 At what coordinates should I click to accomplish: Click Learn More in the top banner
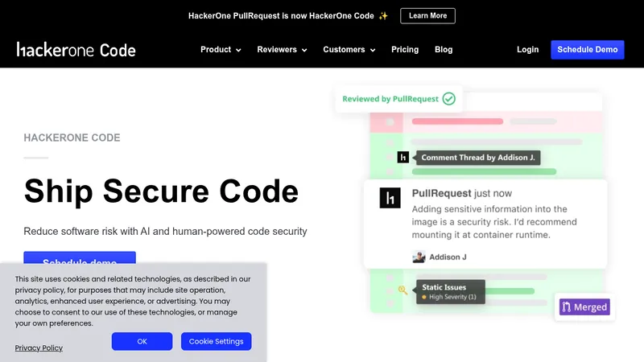point(427,16)
